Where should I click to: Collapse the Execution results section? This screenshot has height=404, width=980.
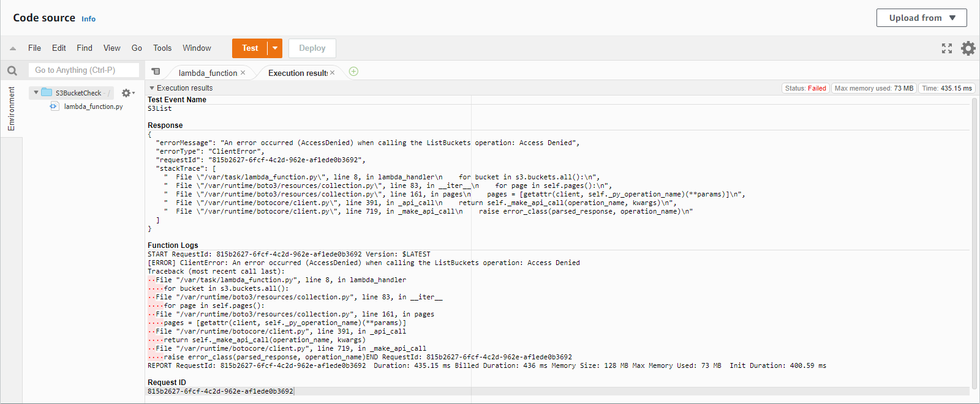tap(152, 88)
